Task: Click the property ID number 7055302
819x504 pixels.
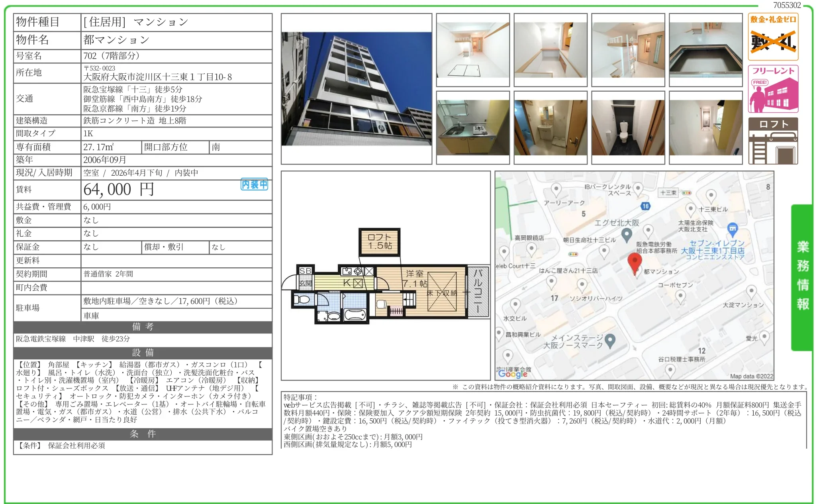Action: coord(787,5)
